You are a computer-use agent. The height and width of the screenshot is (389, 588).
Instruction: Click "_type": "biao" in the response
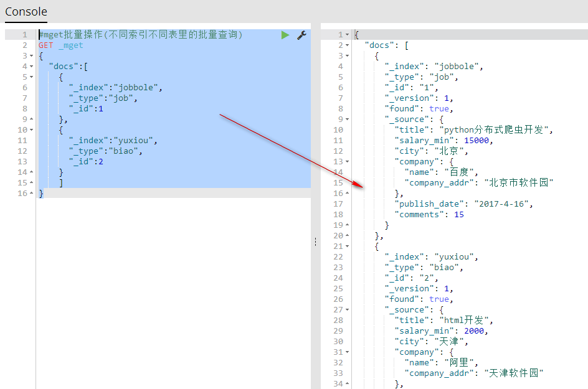(x=424, y=267)
